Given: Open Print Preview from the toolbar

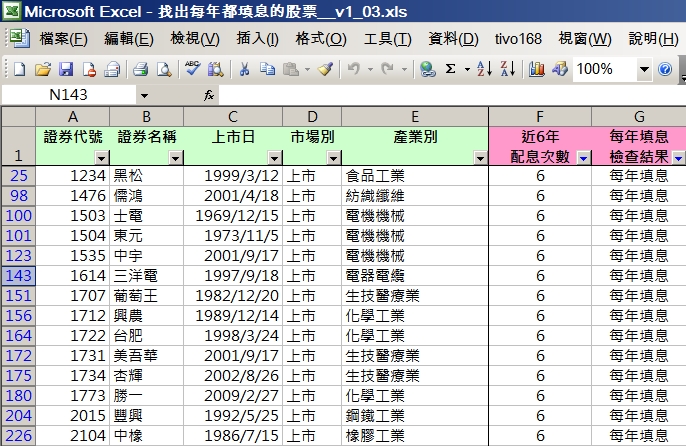Looking at the screenshot, I should click(164, 69).
